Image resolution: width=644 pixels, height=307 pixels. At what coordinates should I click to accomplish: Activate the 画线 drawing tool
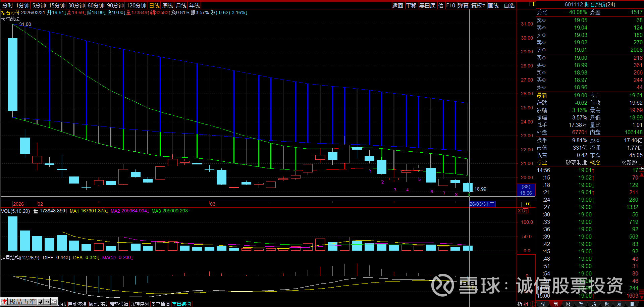pos(493,5)
